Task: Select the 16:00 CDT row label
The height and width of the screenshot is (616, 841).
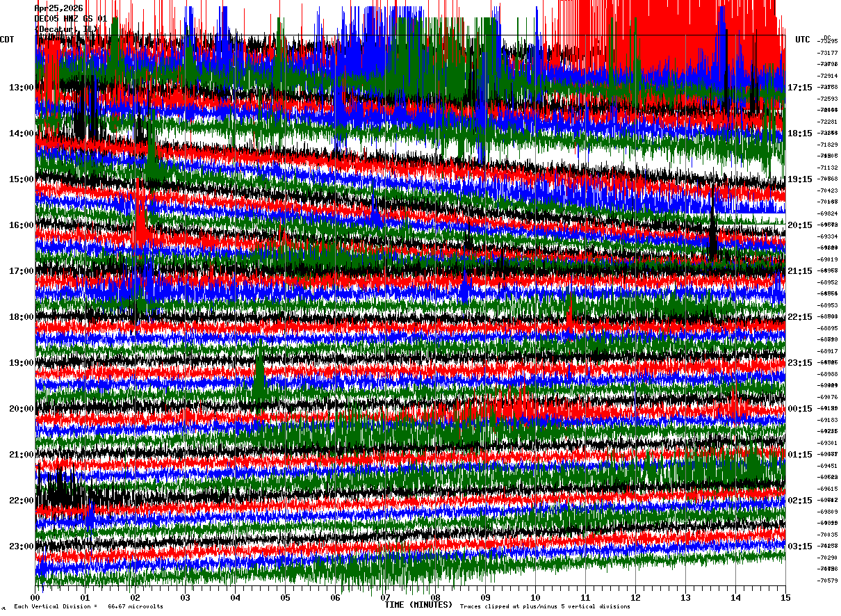Action: (x=21, y=225)
